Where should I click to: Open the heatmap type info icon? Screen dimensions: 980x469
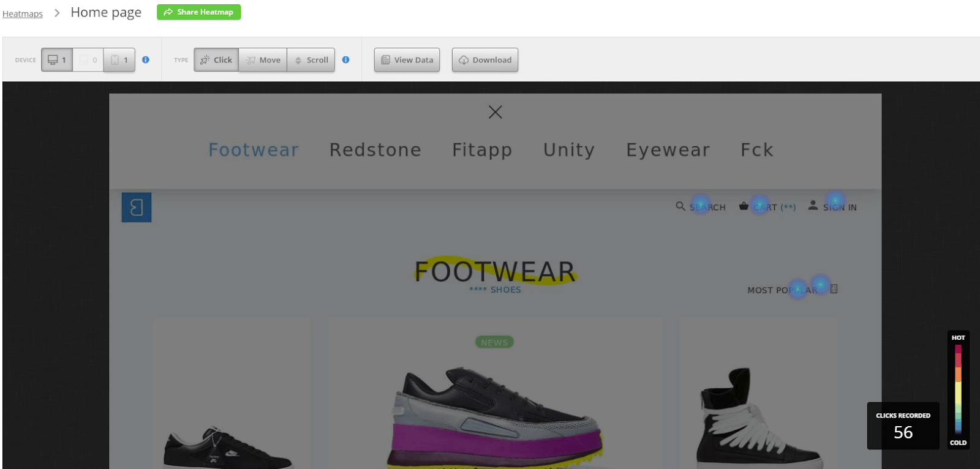346,60
